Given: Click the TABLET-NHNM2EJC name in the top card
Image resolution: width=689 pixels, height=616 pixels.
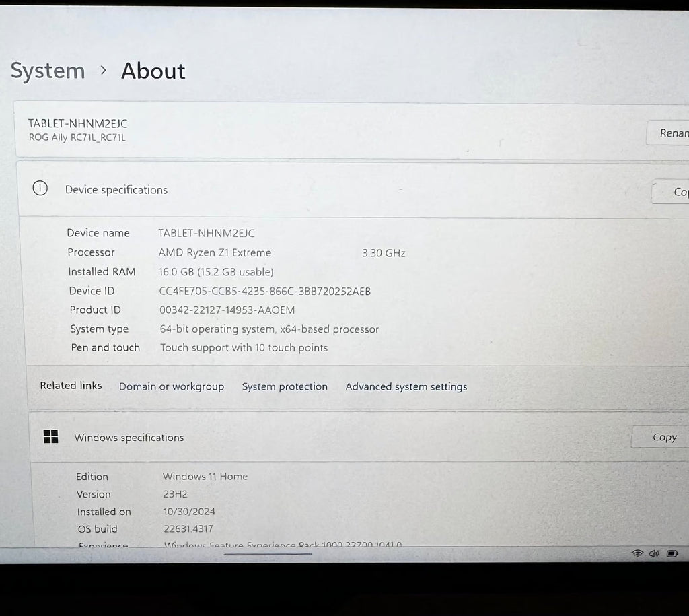Looking at the screenshot, I should 77,123.
